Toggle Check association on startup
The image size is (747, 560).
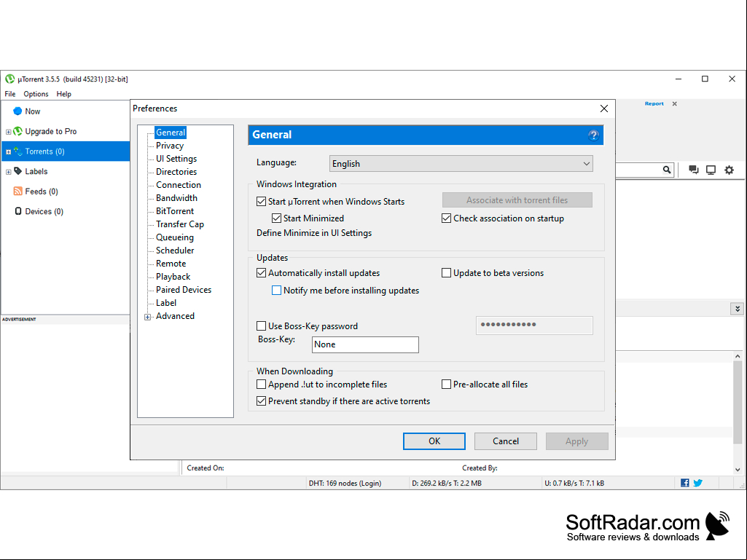click(x=446, y=218)
